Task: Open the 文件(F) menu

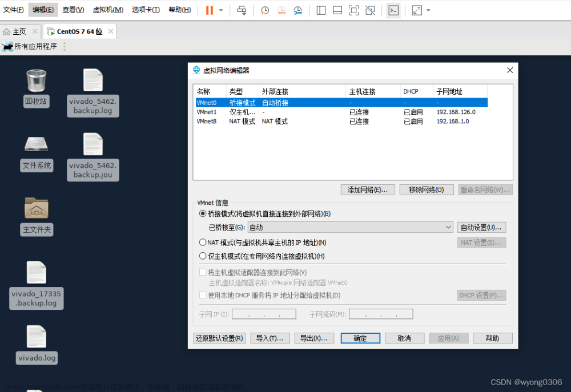Action: tap(14, 10)
